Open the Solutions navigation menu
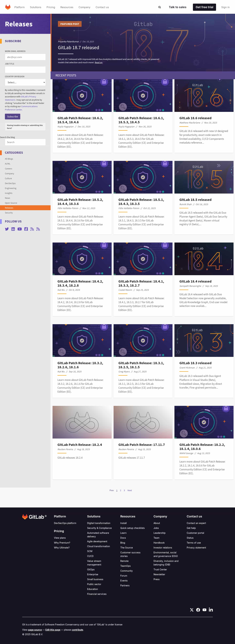 click(35, 7)
